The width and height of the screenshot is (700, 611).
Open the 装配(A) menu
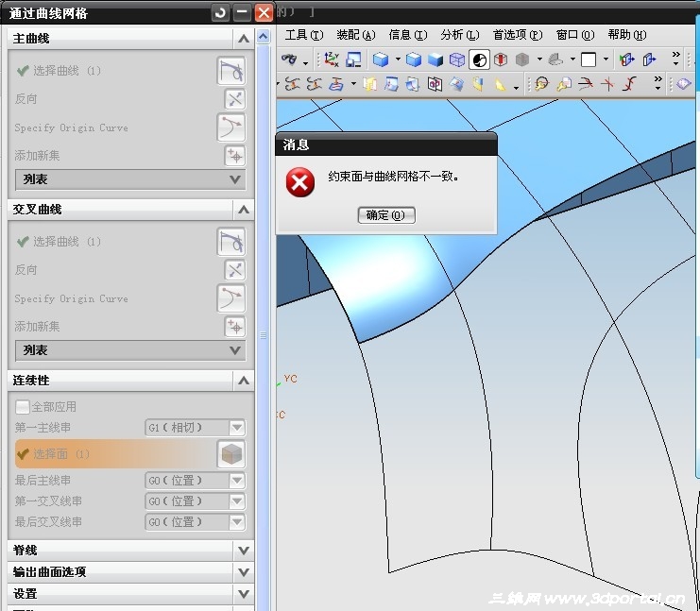356,35
